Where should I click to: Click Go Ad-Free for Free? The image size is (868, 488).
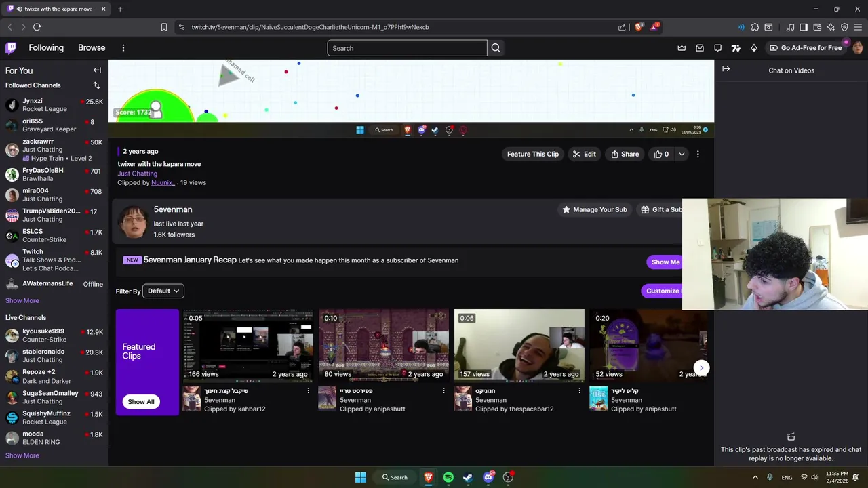click(806, 48)
